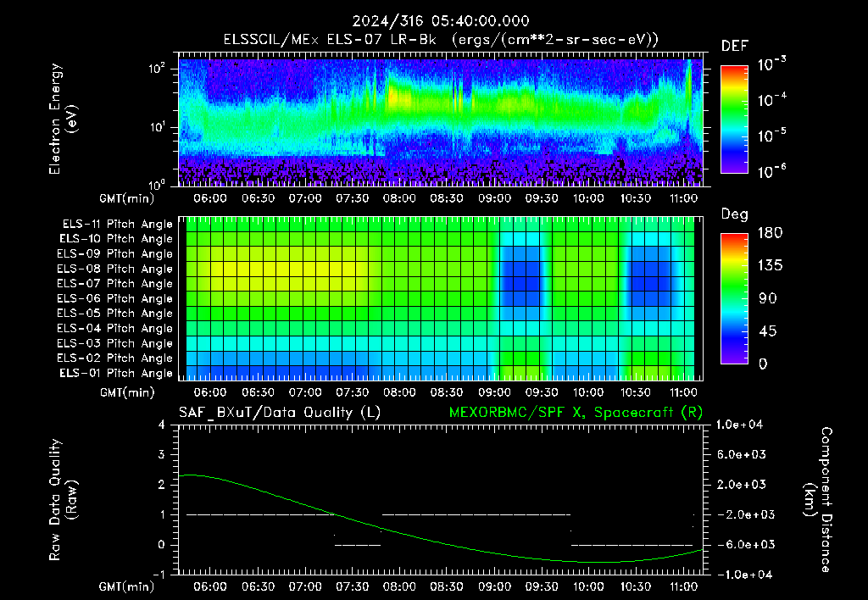Click the 10^-3 value on DEF color bar
This screenshot has height=600, width=868.
pyautogui.click(x=772, y=64)
